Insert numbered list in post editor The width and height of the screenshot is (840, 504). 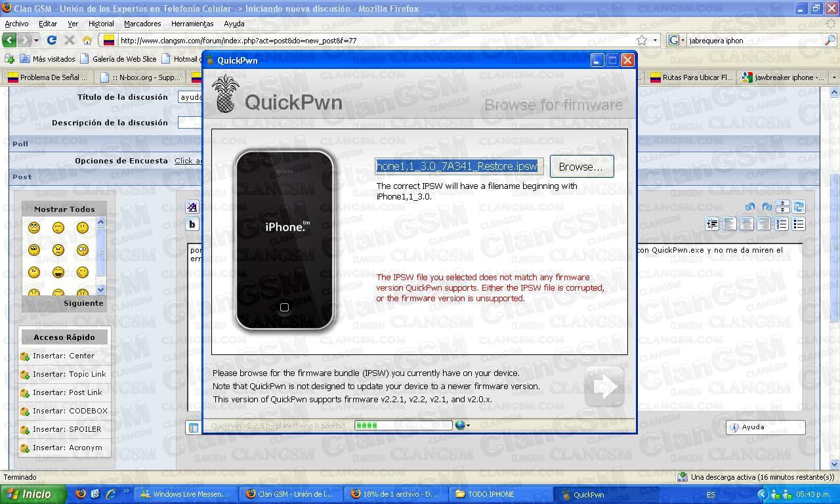(782, 224)
